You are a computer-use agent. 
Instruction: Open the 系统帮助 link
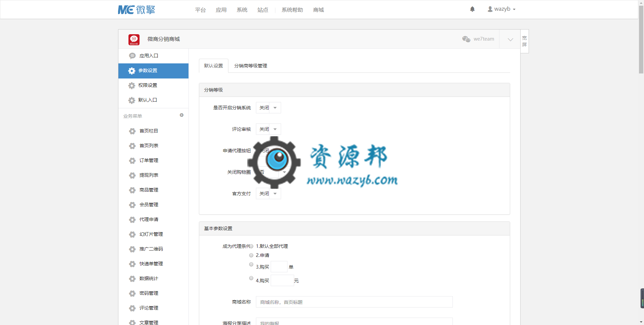coord(292,10)
